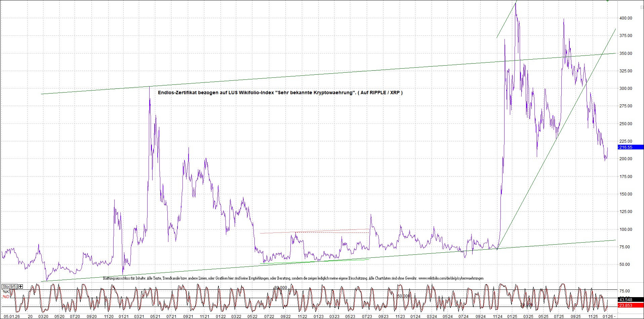Expand the stochastic indicator plus icon
The width and height of the screenshot is (644, 319).
(x=21, y=286)
